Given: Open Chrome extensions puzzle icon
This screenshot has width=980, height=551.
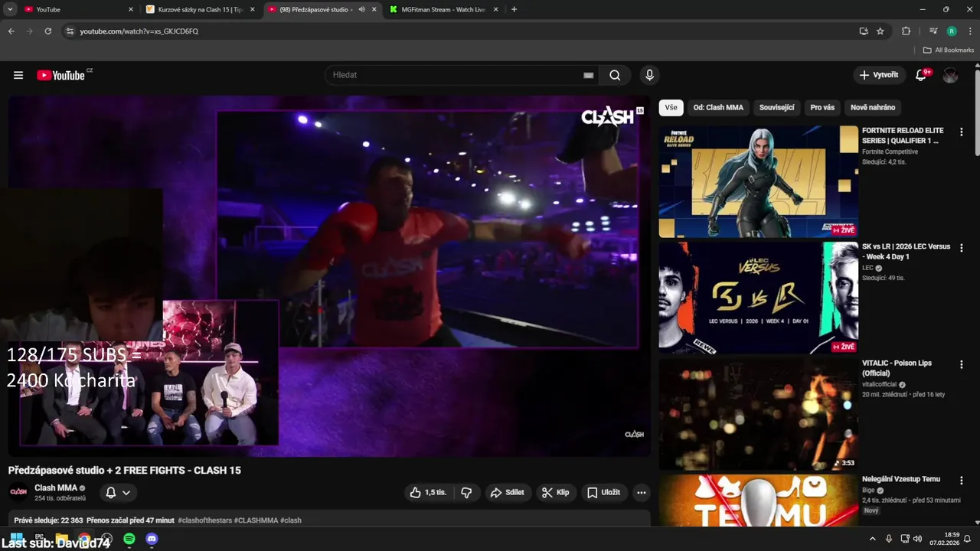Looking at the screenshot, I should 906,31.
